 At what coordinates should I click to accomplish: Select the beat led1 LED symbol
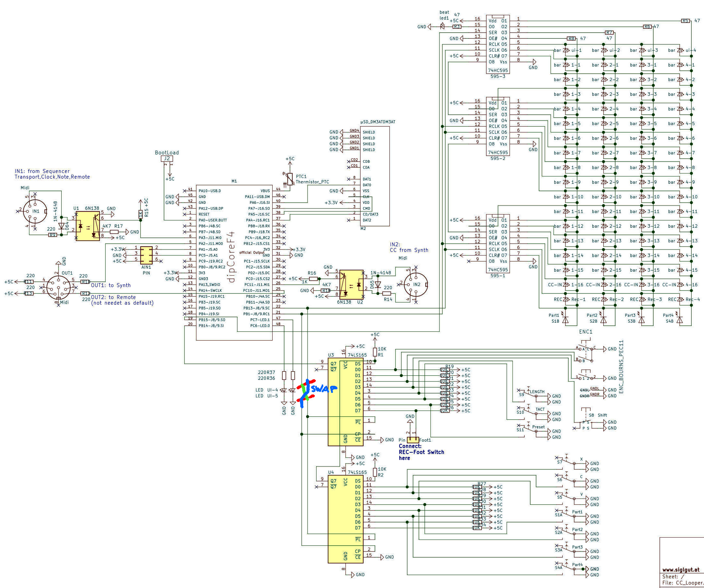click(442, 26)
